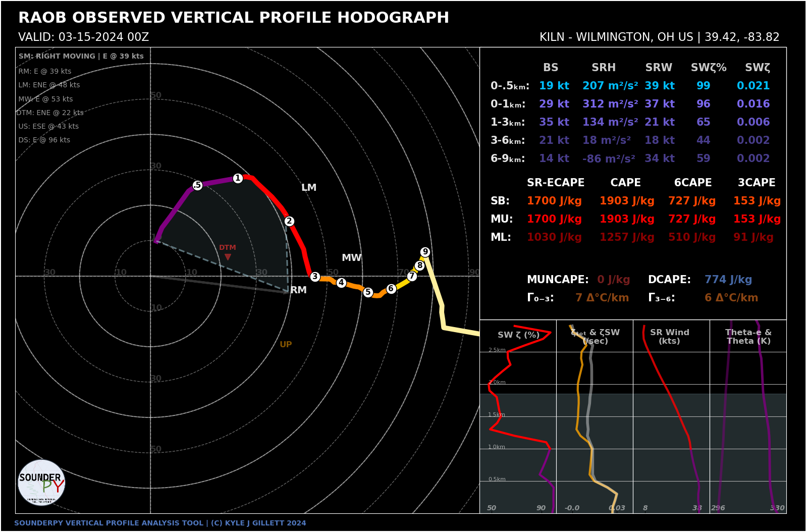Click the RM storm motion label

point(298,290)
